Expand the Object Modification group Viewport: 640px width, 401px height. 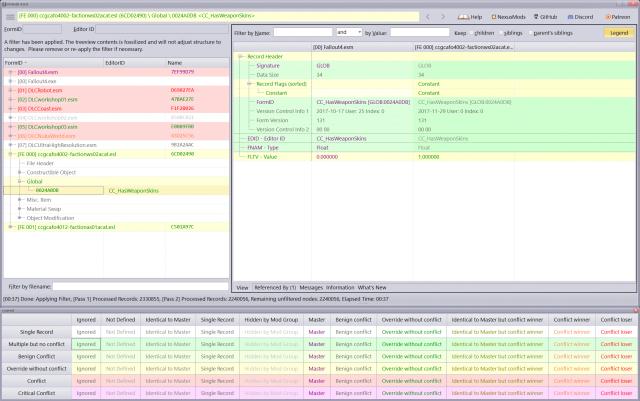click(20, 218)
